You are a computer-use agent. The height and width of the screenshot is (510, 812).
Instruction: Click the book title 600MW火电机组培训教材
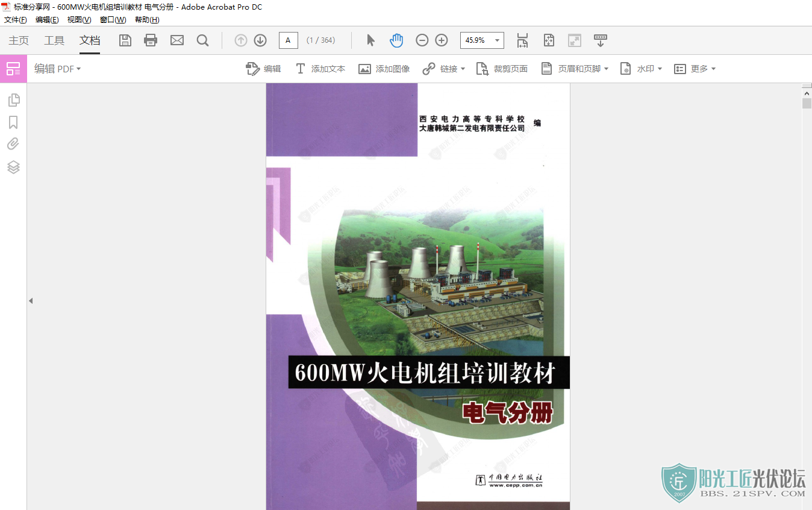pyautogui.click(x=424, y=374)
